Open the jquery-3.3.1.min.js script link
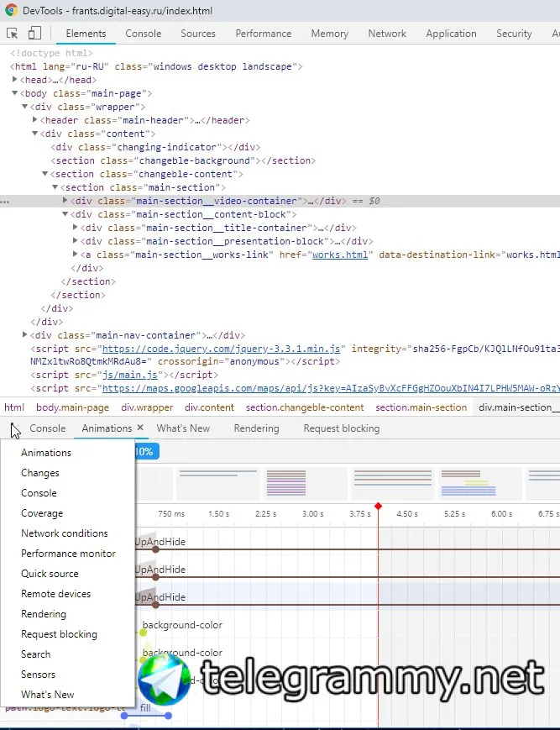 [222, 349]
